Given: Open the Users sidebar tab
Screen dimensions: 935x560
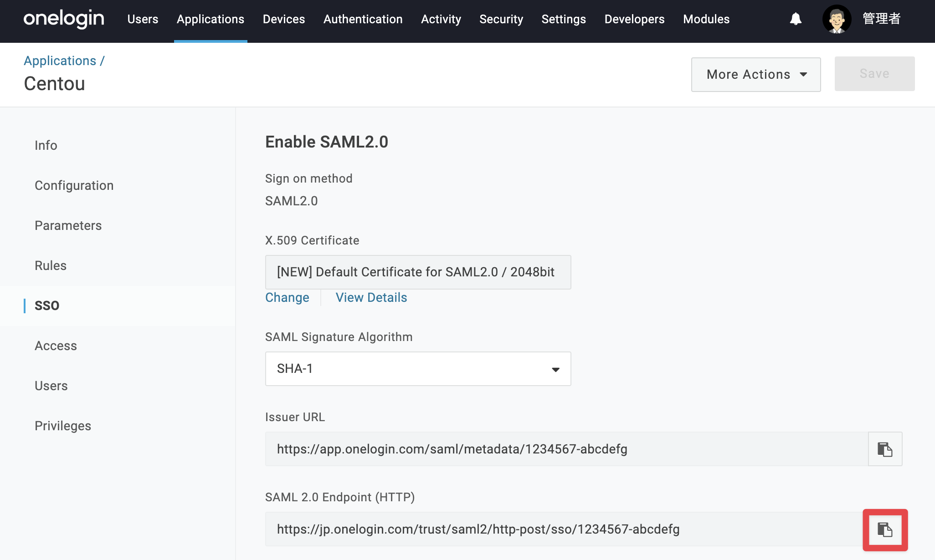Looking at the screenshot, I should click(x=51, y=386).
